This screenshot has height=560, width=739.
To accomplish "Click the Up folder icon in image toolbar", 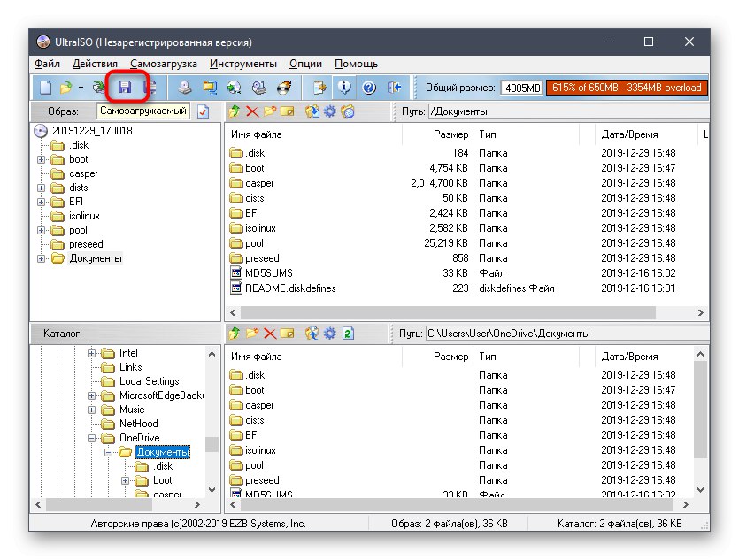I will [x=235, y=111].
